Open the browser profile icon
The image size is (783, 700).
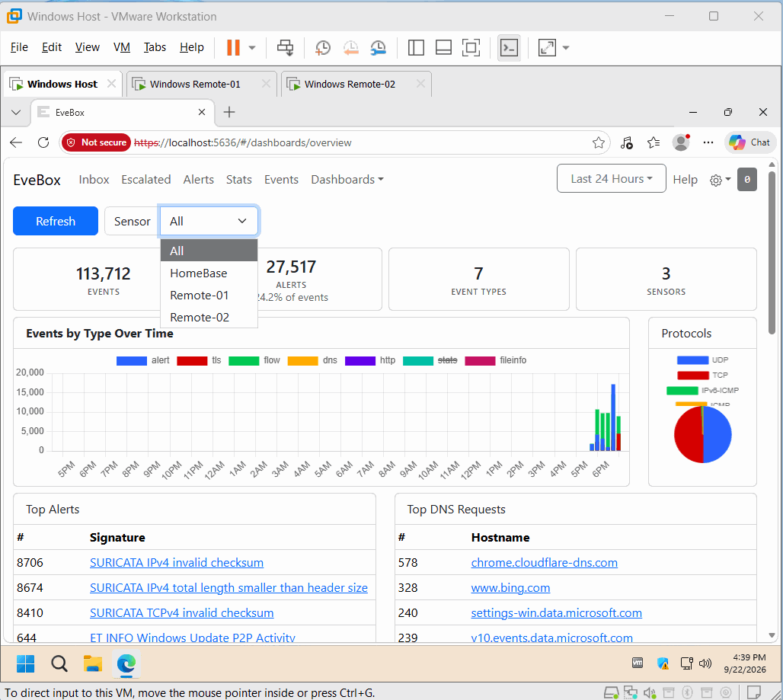[x=681, y=142]
